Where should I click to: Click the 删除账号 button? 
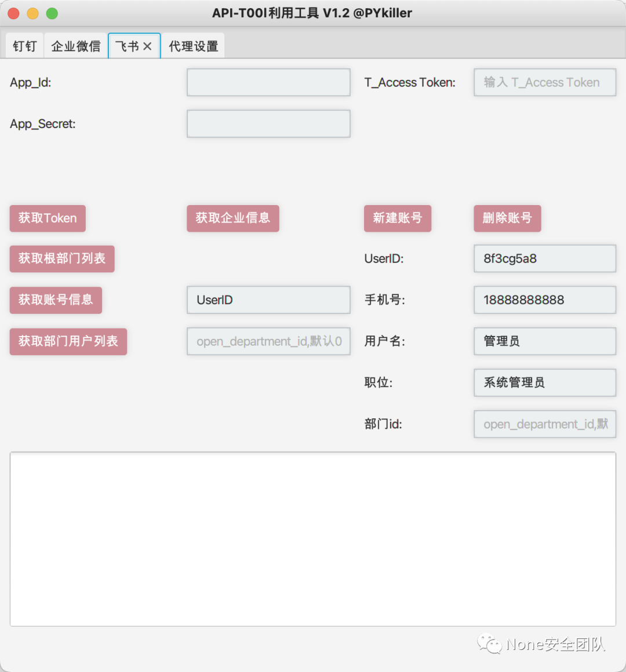click(x=507, y=218)
